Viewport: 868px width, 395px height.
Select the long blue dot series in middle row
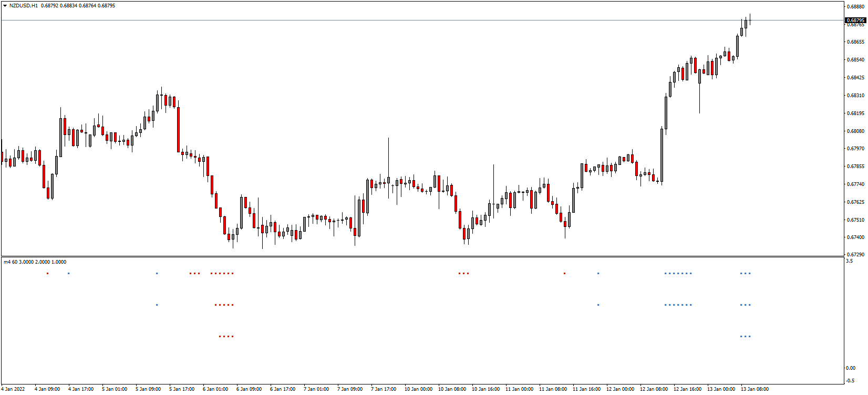pos(678,305)
